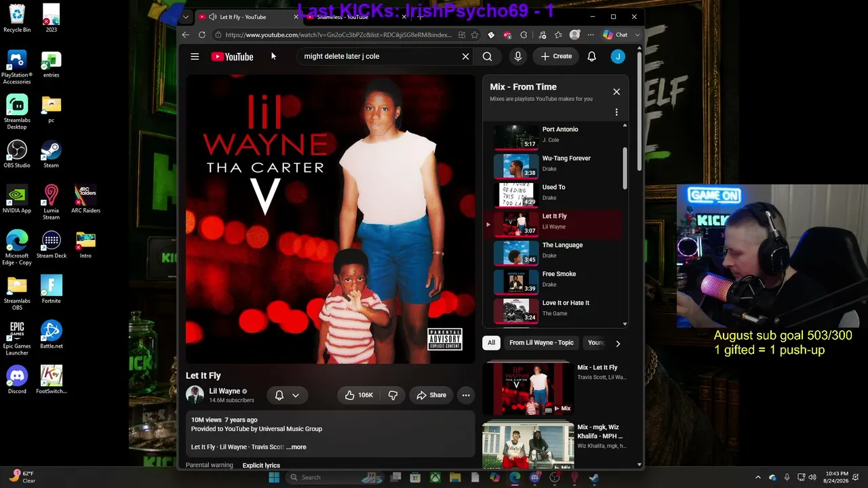The image size is (868, 488).
Task: Show more filter chips with the arrow
Action: click(x=618, y=343)
